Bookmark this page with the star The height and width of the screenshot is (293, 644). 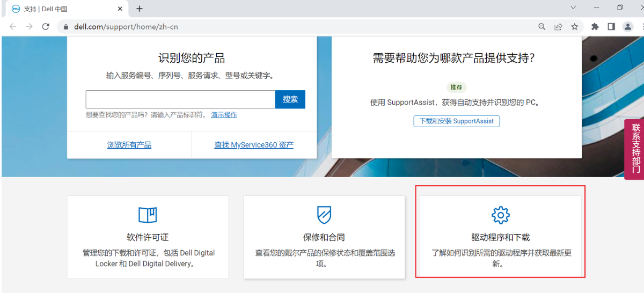575,26
